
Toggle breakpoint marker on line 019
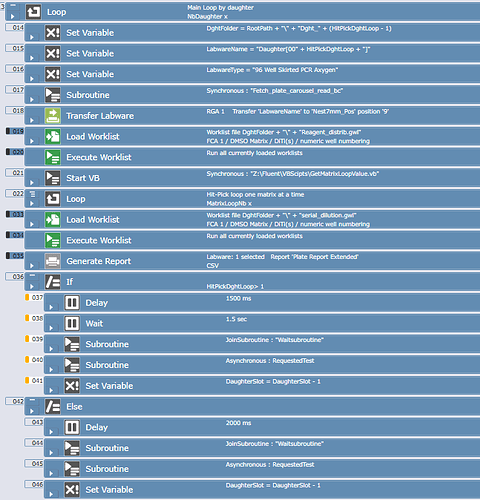[8, 131]
